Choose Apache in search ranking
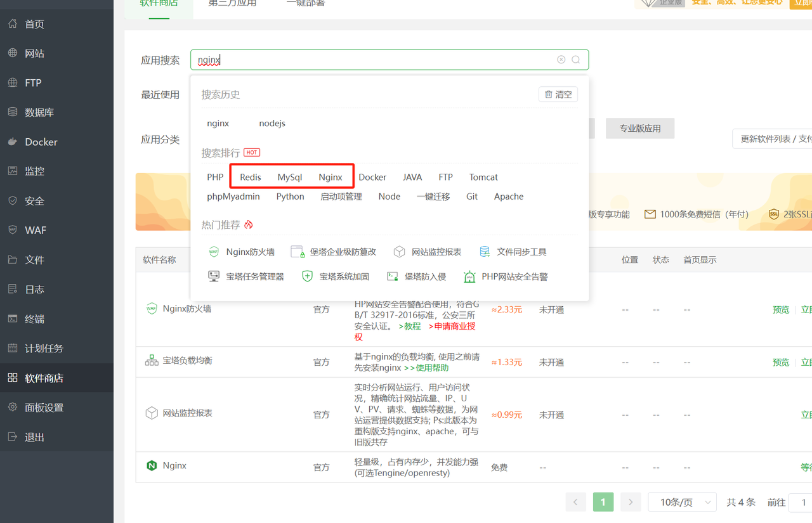Screen dimensions: 812x523 coord(509,197)
